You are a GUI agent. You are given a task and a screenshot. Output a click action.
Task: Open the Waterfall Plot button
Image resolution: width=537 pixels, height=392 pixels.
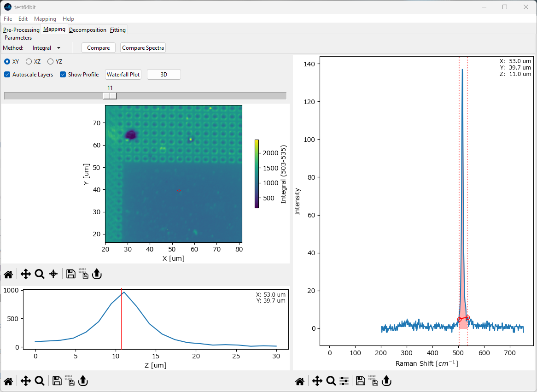tap(123, 75)
